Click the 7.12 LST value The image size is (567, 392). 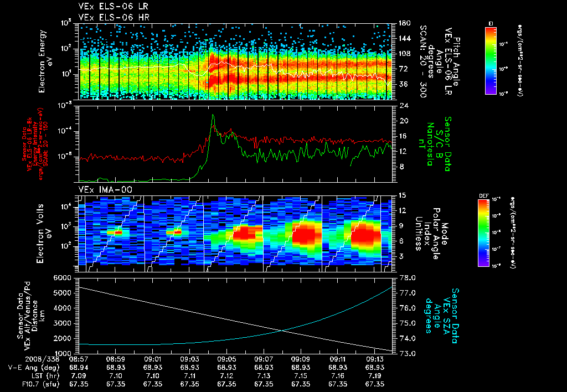tap(226, 376)
